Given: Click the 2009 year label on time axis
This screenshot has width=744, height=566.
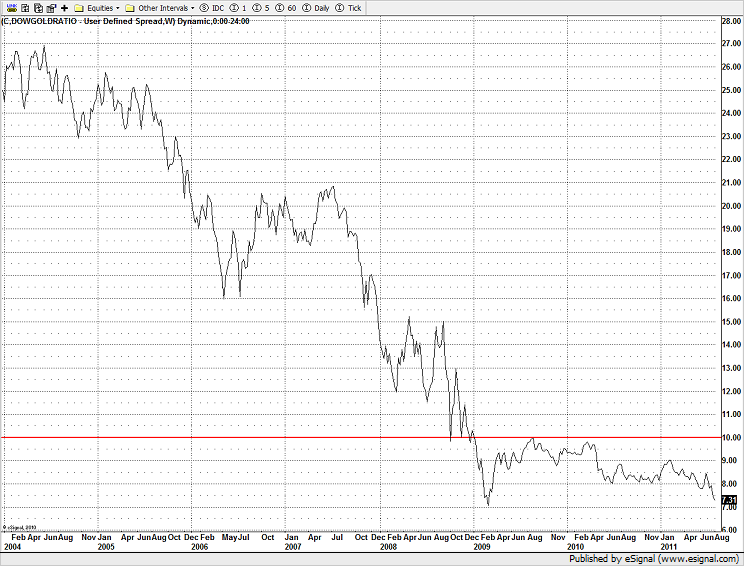Looking at the screenshot, I should (x=482, y=547).
